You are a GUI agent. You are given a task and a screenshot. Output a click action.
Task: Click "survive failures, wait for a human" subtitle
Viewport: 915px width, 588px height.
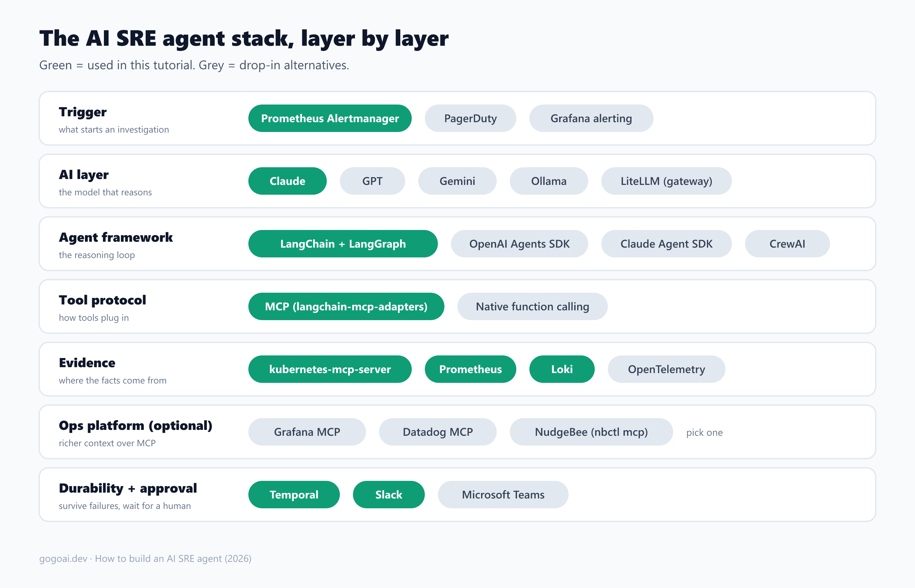click(125, 506)
